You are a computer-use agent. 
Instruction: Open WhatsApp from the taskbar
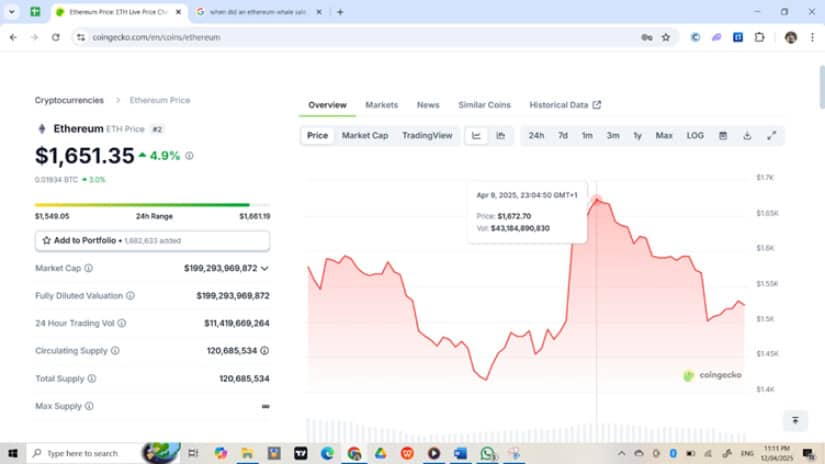487,453
